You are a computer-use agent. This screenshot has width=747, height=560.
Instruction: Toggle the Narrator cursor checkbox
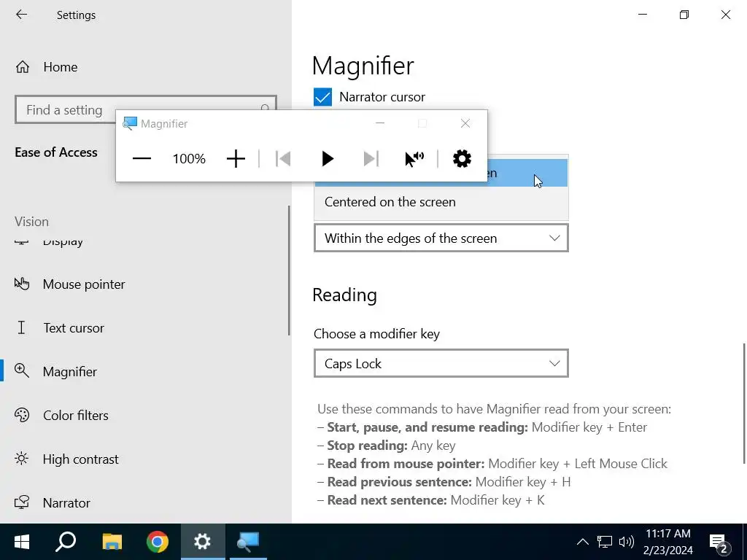(x=322, y=97)
